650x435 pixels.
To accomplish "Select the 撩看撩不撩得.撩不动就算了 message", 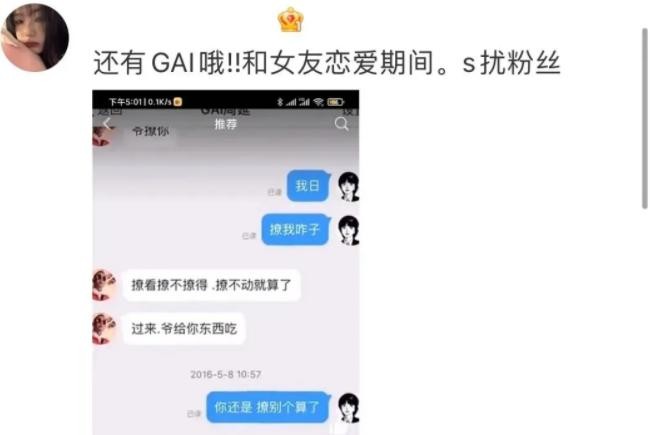I will point(211,285).
